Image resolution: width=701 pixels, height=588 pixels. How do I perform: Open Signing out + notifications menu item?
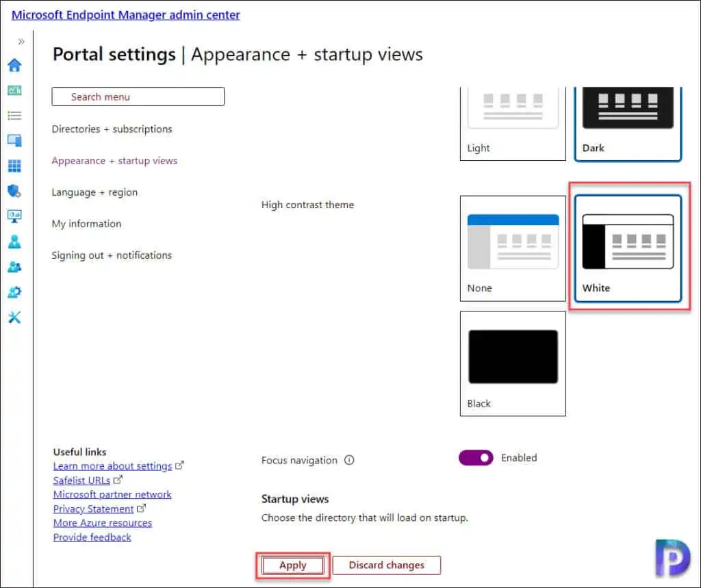tap(112, 255)
